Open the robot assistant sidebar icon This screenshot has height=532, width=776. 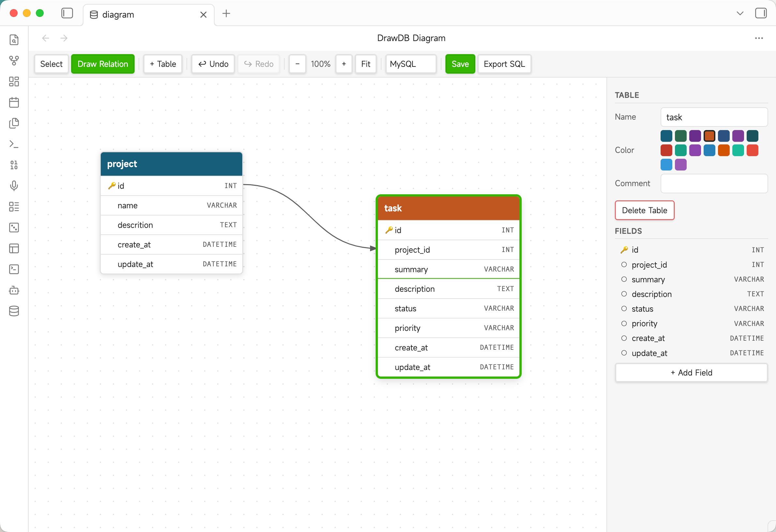click(14, 290)
